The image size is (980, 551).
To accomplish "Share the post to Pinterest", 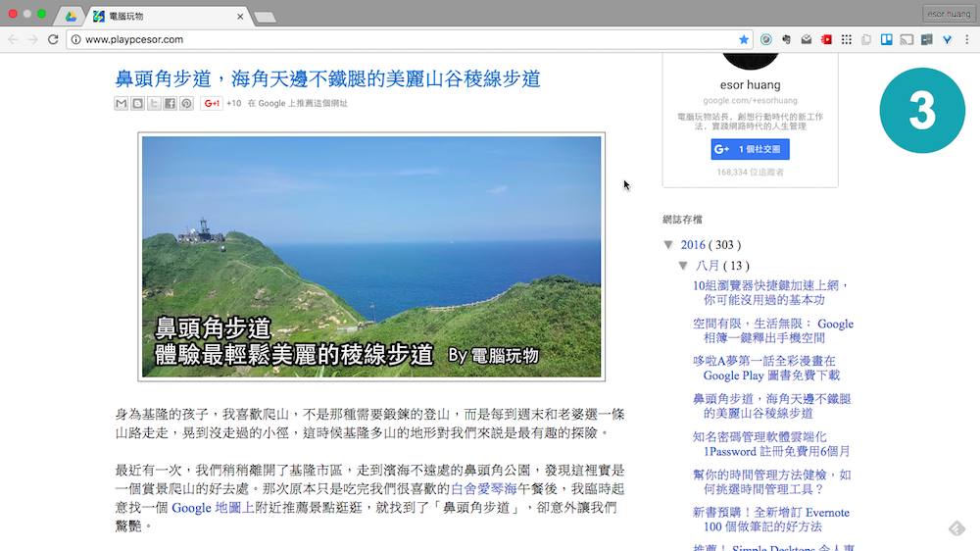I will (186, 104).
